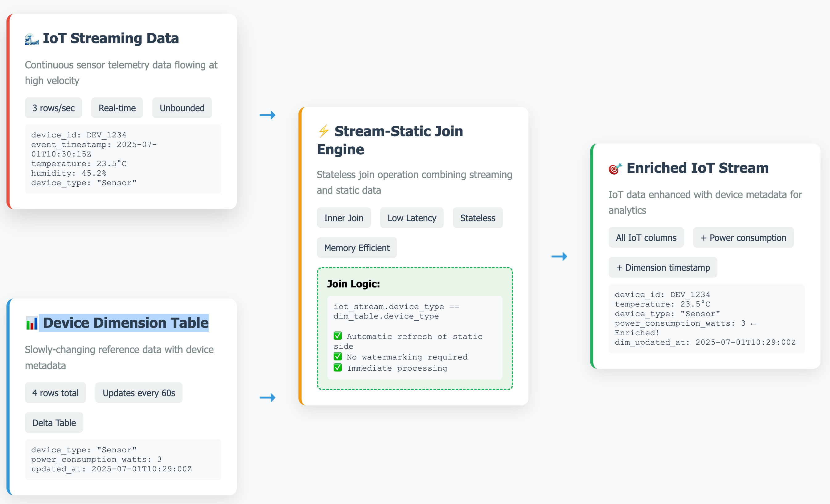This screenshot has height=504, width=830.
Task: Select the 3 rows/sec tag
Action: pyautogui.click(x=53, y=108)
